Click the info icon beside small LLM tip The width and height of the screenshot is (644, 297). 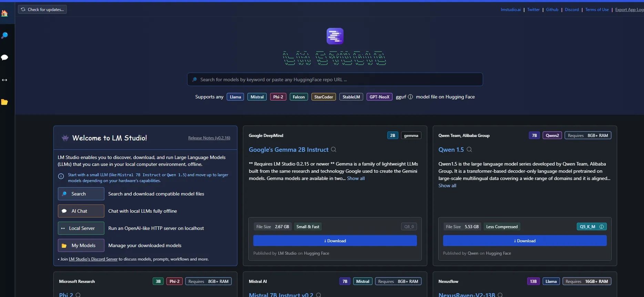click(61, 176)
